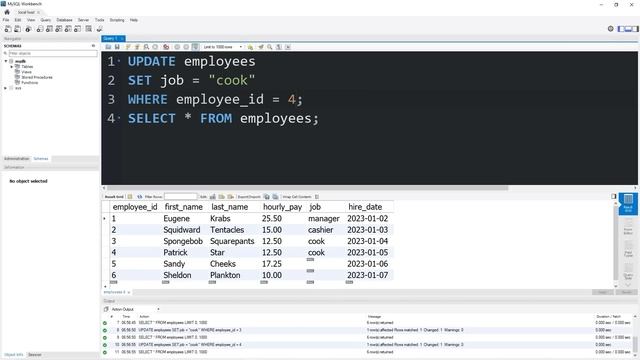Viewport: 640px width, 360px height.
Task: Open the Help menu
Action: tap(134, 20)
